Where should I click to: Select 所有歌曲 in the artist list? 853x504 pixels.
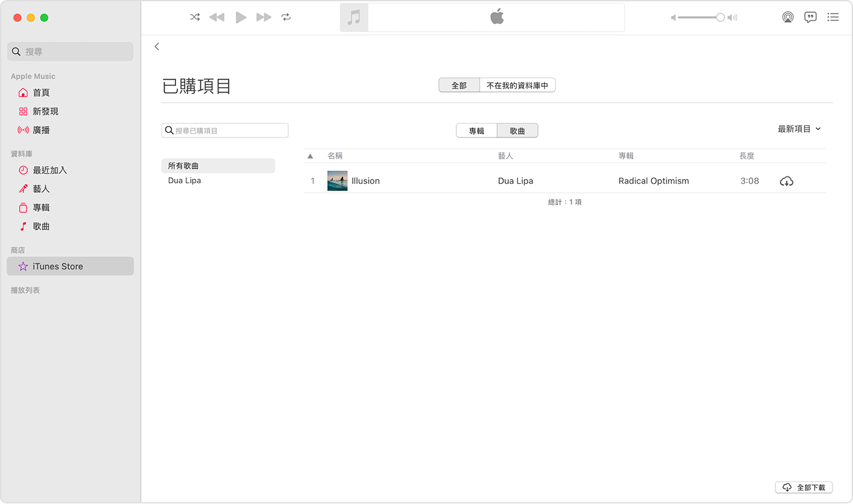218,166
